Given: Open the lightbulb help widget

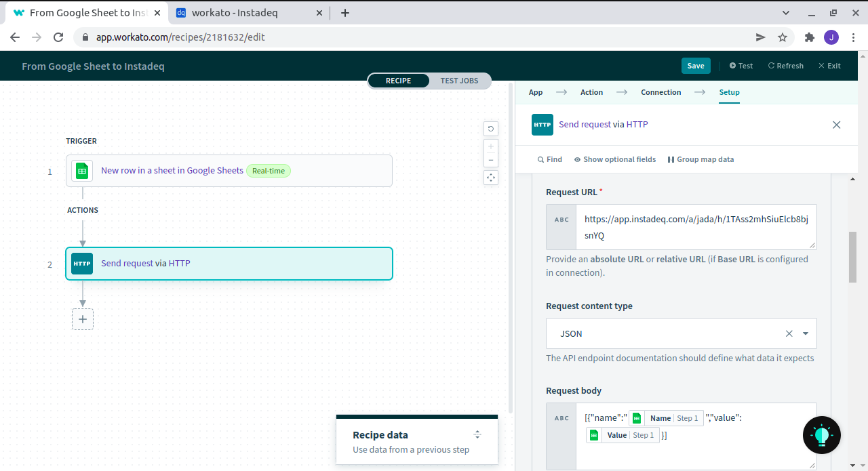Looking at the screenshot, I should click(821, 435).
